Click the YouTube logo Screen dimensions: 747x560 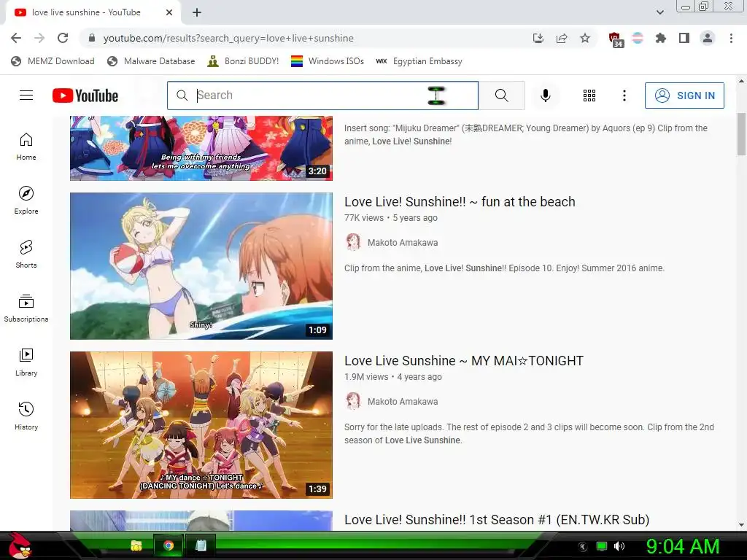(85, 96)
